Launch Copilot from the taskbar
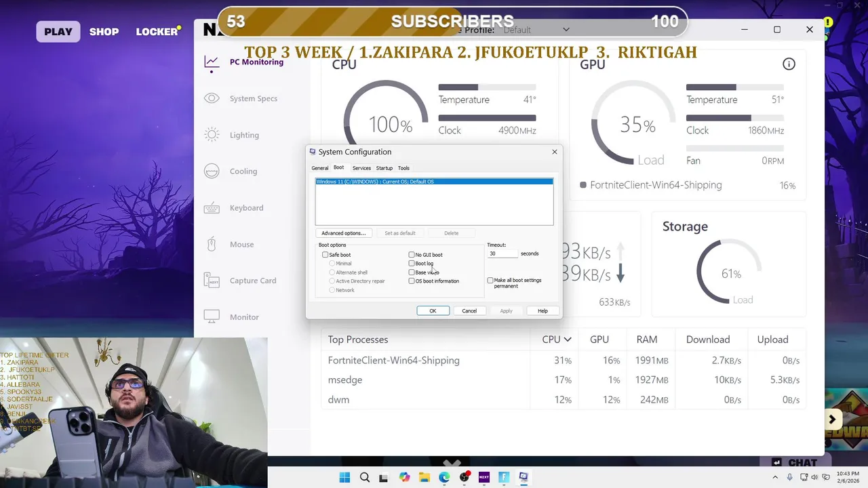This screenshot has height=488, width=868. pos(405,477)
